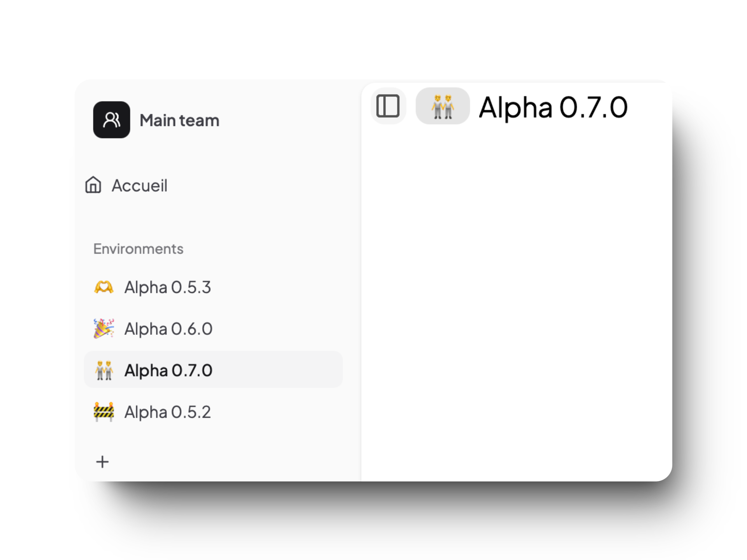Viewport: 747px width, 560px height.
Task: Select the highlighted Alpha 0.7.0 sidebar item
Action: 213,370
